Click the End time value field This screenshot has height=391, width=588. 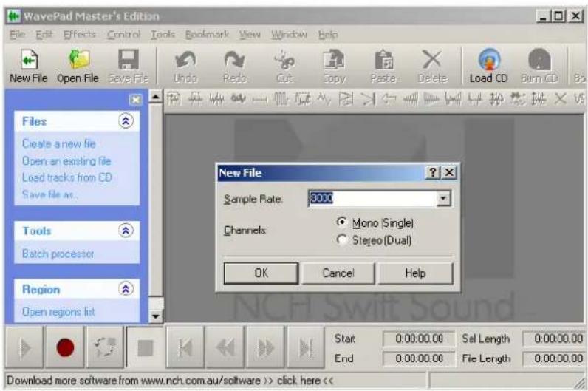[419, 358]
